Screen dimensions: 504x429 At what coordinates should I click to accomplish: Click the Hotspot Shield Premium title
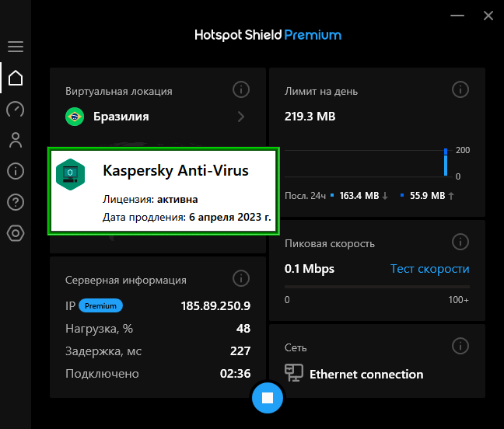pyautogui.click(x=268, y=35)
